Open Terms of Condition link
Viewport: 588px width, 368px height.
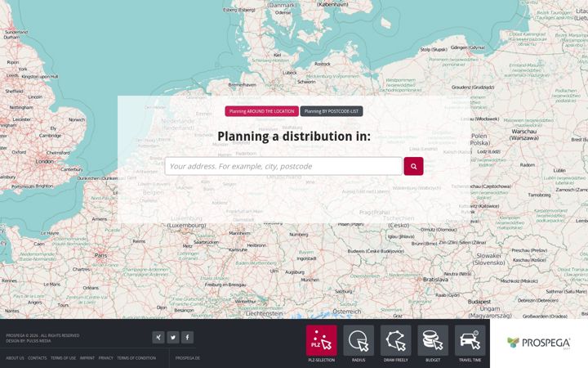point(136,358)
